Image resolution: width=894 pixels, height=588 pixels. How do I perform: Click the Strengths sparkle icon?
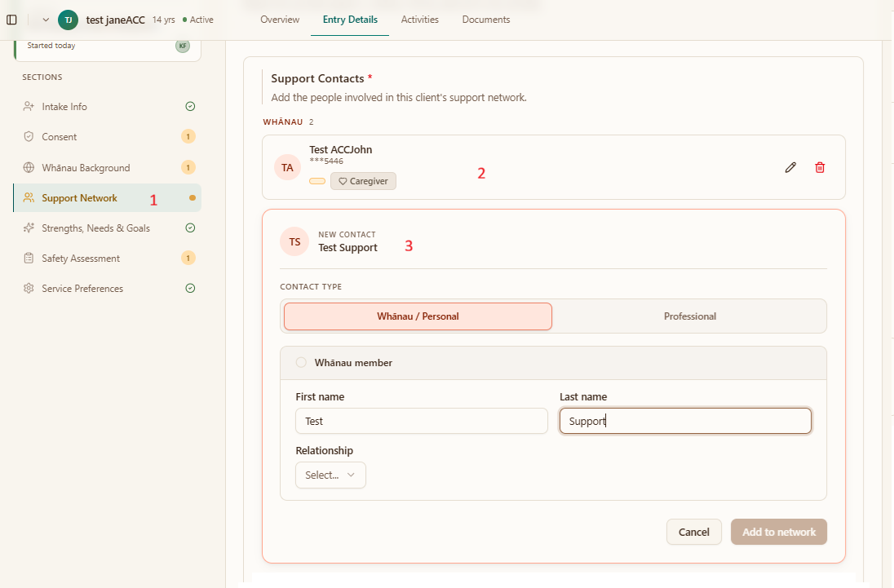coord(29,228)
